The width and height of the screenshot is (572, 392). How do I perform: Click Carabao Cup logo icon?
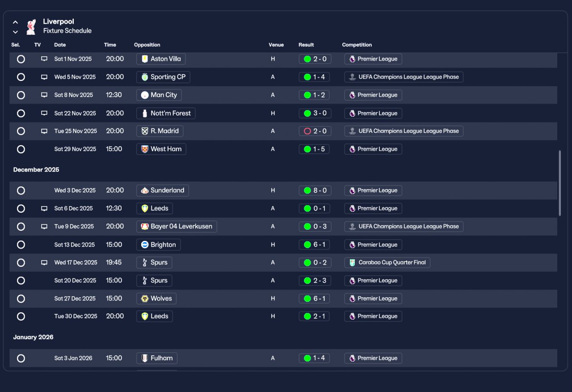click(352, 262)
